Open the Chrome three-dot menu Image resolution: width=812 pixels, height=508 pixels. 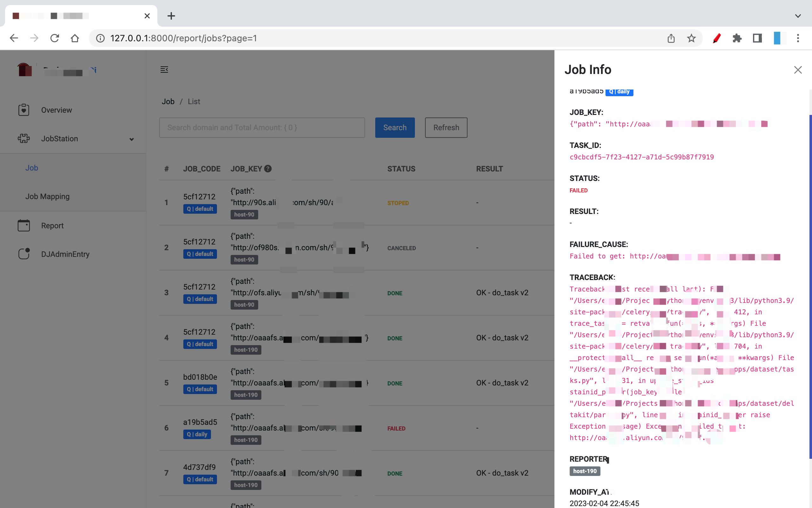click(x=798, y=38)
